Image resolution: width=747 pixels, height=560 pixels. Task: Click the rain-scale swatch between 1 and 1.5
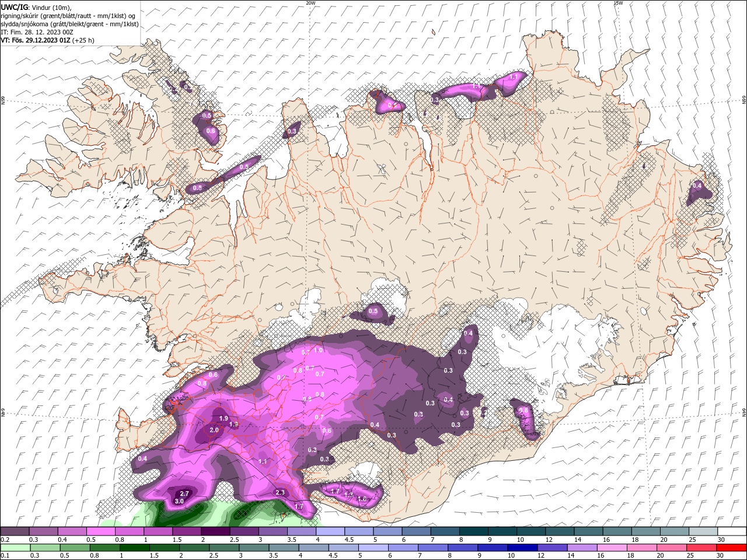[x=134, y=547]
